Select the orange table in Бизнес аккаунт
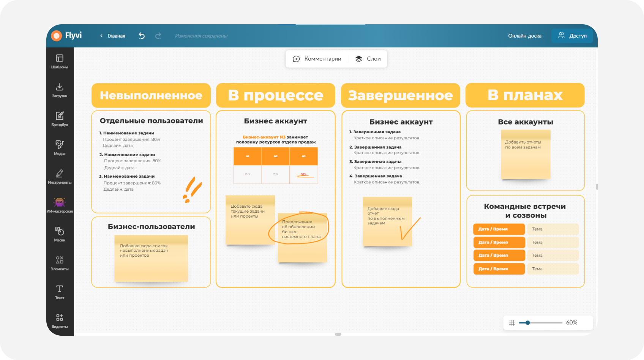This screenshot has height=360, width=644. 276,165
